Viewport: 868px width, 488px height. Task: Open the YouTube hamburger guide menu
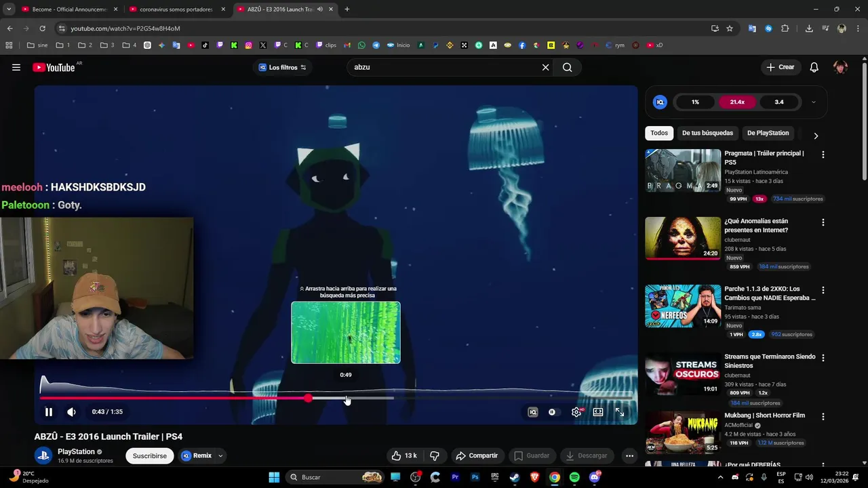point(16,67)
